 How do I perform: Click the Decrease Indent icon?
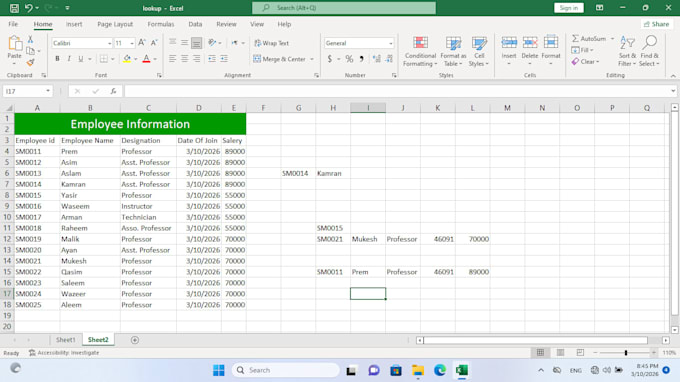pos(212,59)
